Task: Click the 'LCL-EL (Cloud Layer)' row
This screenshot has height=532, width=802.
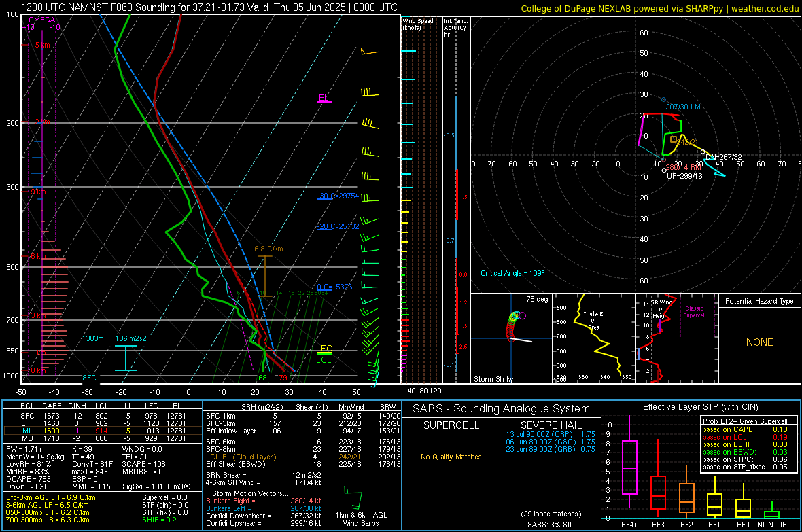Action: pos(303,457)
